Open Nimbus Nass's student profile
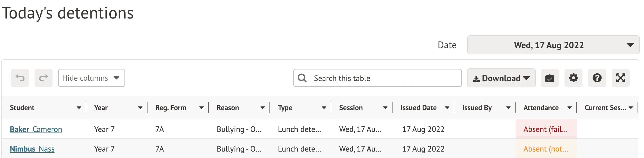The image size is (644, 158). coord(32,149)
